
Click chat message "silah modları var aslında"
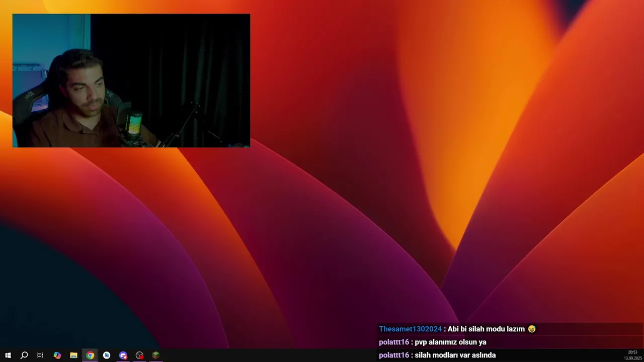point(455,355)
